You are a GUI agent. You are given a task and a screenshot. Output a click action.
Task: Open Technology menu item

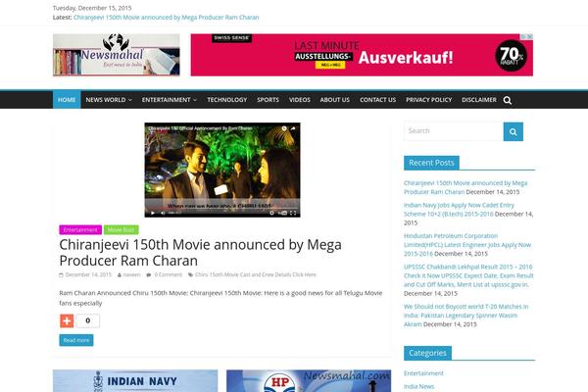pyautogui.click(x=227, y=100)
